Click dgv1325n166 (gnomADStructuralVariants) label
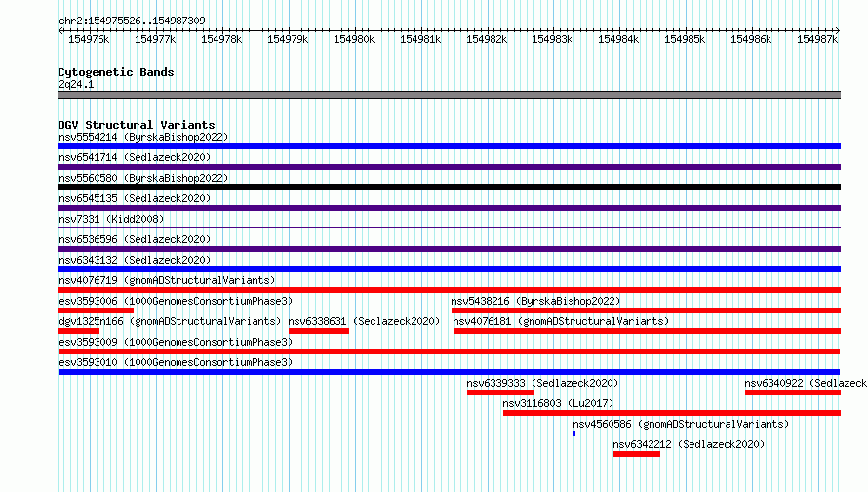 170,321
